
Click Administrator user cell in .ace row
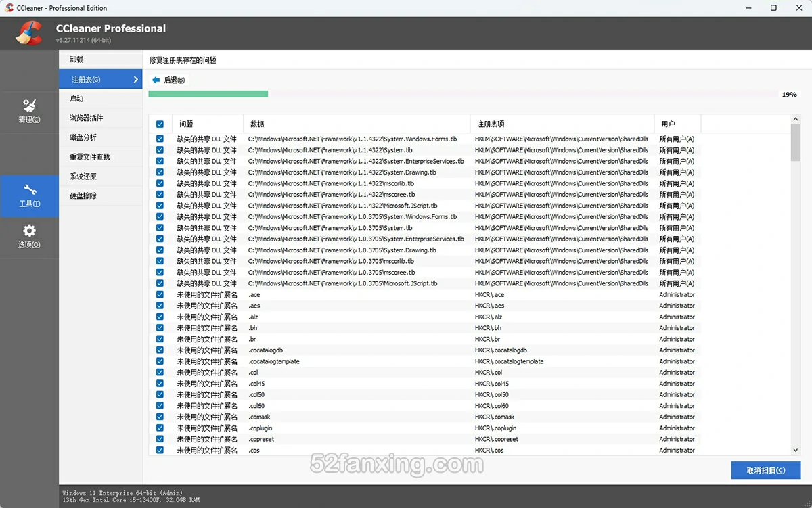[677, 295]
